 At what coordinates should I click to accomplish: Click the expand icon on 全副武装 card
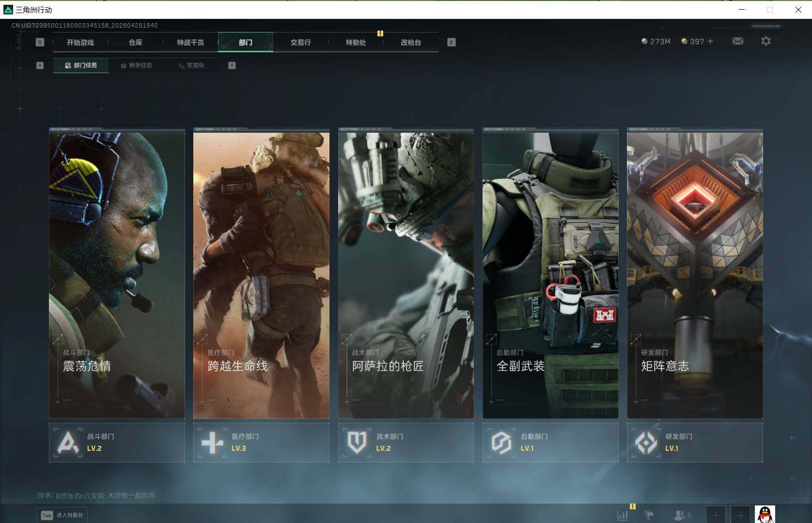tap(491, 339)
